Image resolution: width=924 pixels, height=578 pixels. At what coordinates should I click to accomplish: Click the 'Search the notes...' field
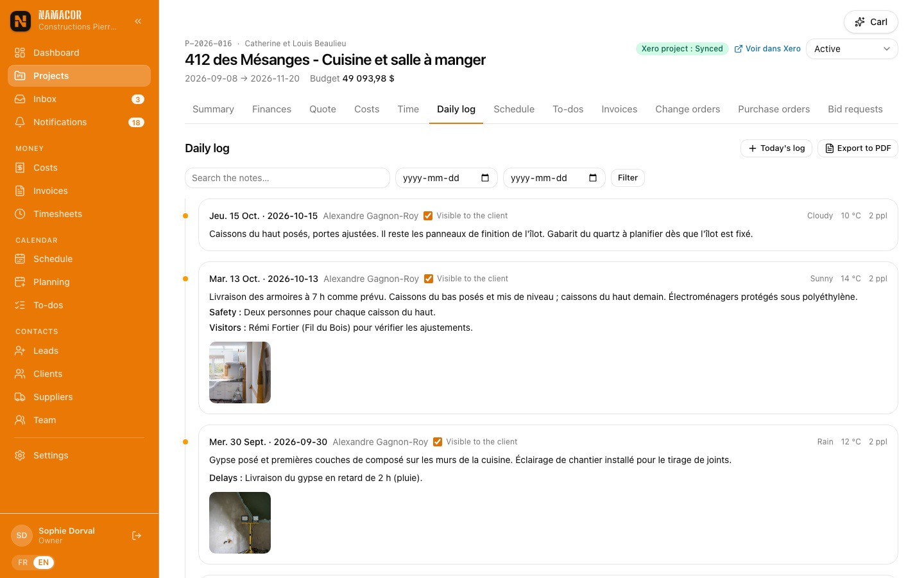coord(287,178)
